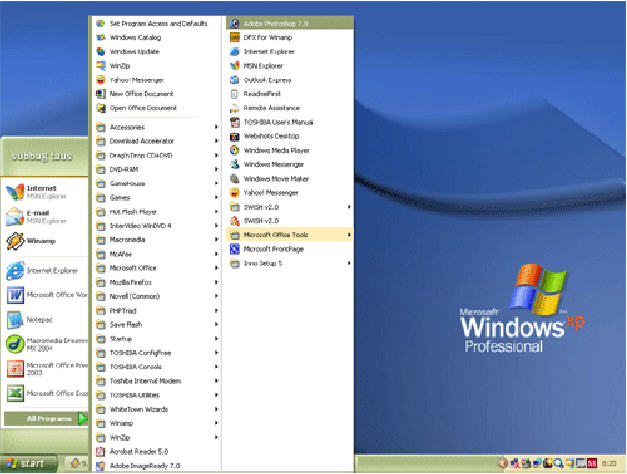Expand the Winamp program folder
The height and width of the screenshot is (474, 627).
(156, 423)
